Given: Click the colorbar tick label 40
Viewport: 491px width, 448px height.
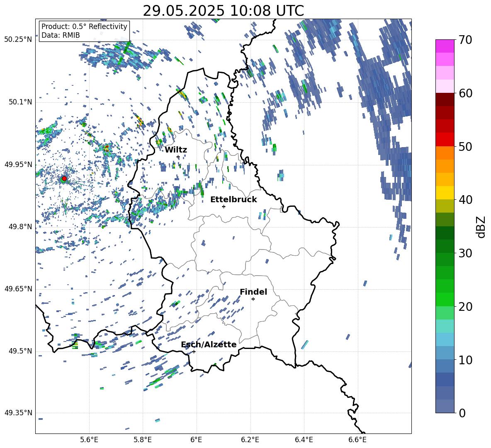Looking at the screenshot, I should [x=465, y=200].
